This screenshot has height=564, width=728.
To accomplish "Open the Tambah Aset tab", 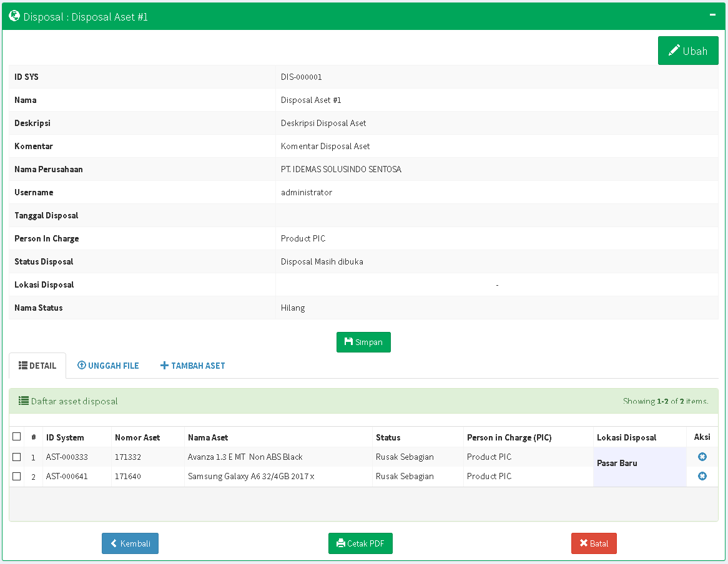I will coord(192,366).
